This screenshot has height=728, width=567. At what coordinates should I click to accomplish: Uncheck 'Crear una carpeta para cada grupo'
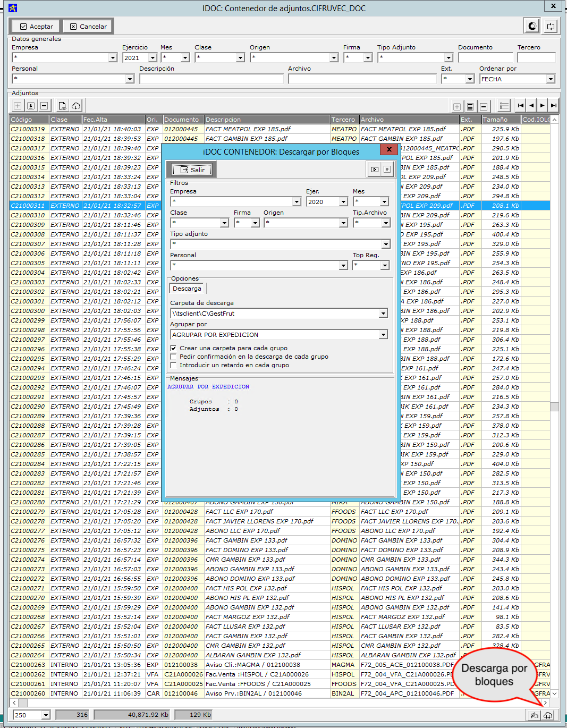[x=173, y=348]
